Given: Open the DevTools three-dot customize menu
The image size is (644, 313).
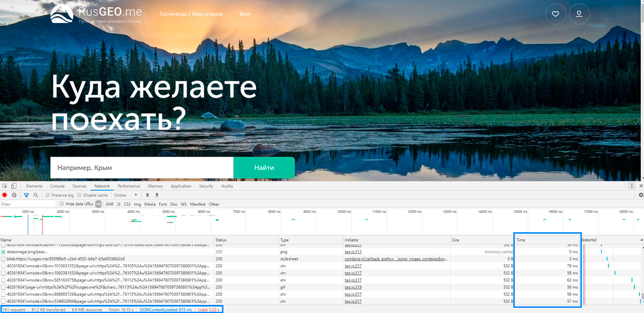Looking at the screenshot, I should coord(631,185).
